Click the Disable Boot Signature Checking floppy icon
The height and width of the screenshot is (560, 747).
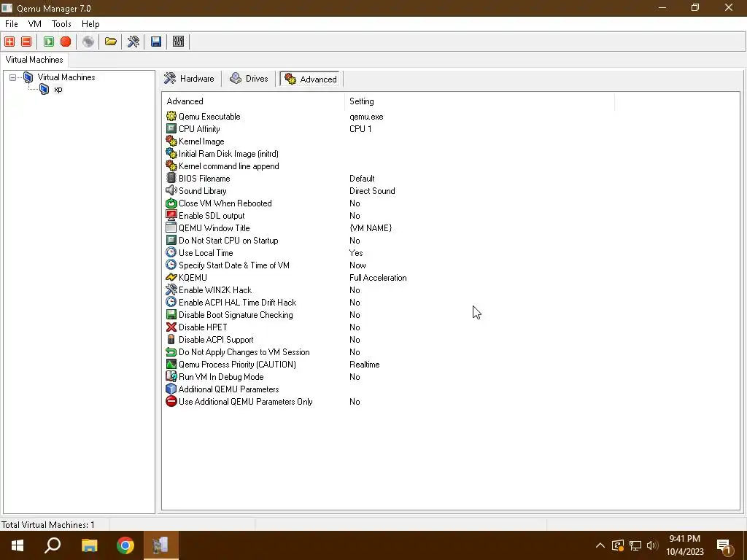[171, 314]
